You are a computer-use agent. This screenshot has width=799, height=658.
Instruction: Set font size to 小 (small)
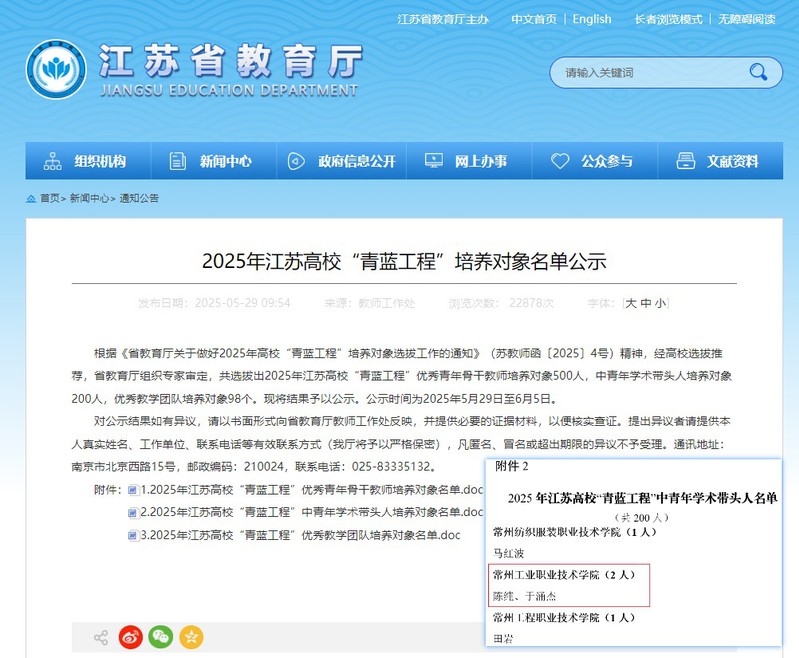point(660,303)
